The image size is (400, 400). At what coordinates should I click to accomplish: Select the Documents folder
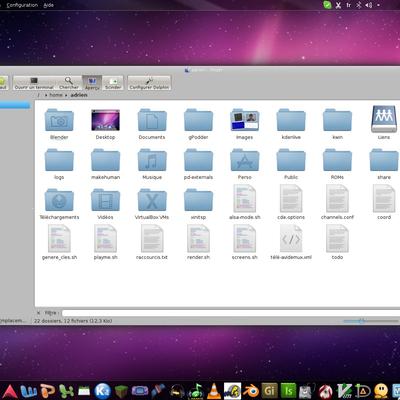coord(152,124)
